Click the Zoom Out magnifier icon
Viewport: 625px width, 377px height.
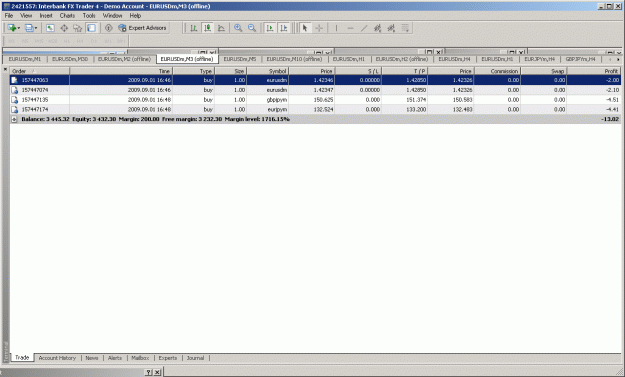tap(252, 28)
